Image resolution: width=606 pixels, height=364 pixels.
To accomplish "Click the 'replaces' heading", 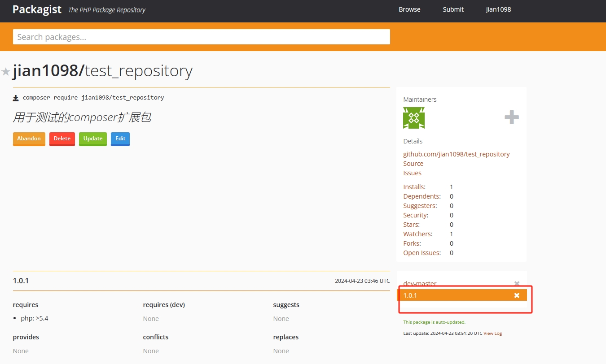I will click(x=286, y=337).
